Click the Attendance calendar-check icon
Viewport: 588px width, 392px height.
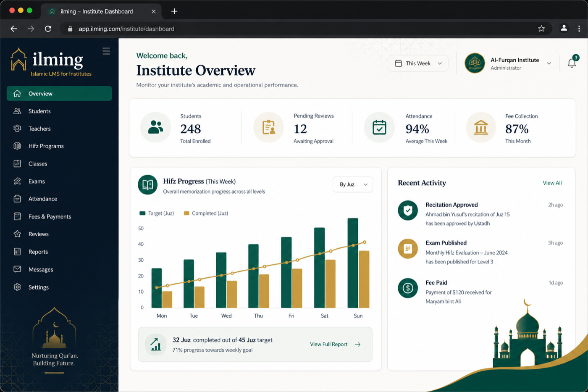point(379,127)
